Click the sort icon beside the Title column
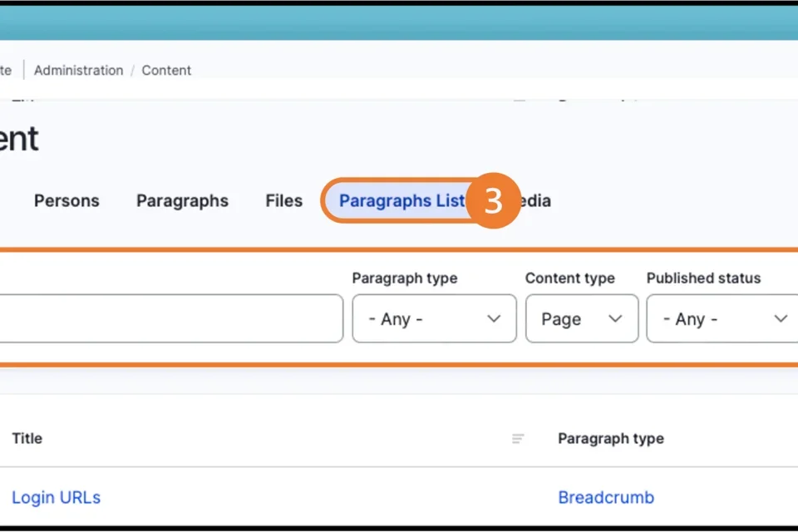This screenshot has height=532, width=798. click(x=518, y=438)
